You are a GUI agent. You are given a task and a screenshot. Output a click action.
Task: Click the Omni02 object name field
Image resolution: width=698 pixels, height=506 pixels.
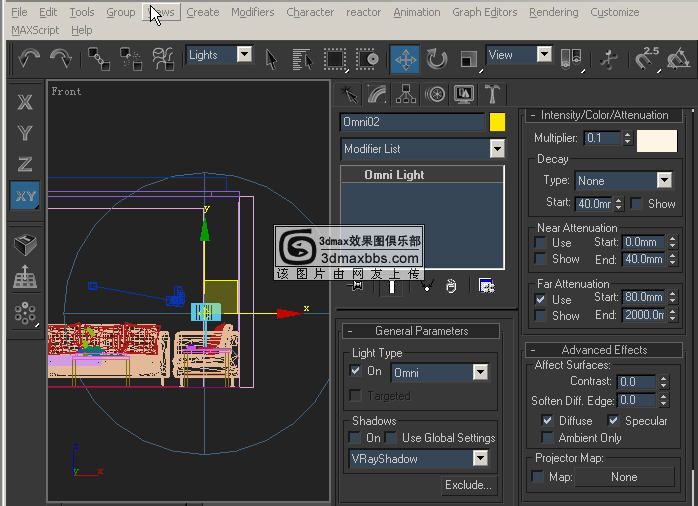[412, 122]
